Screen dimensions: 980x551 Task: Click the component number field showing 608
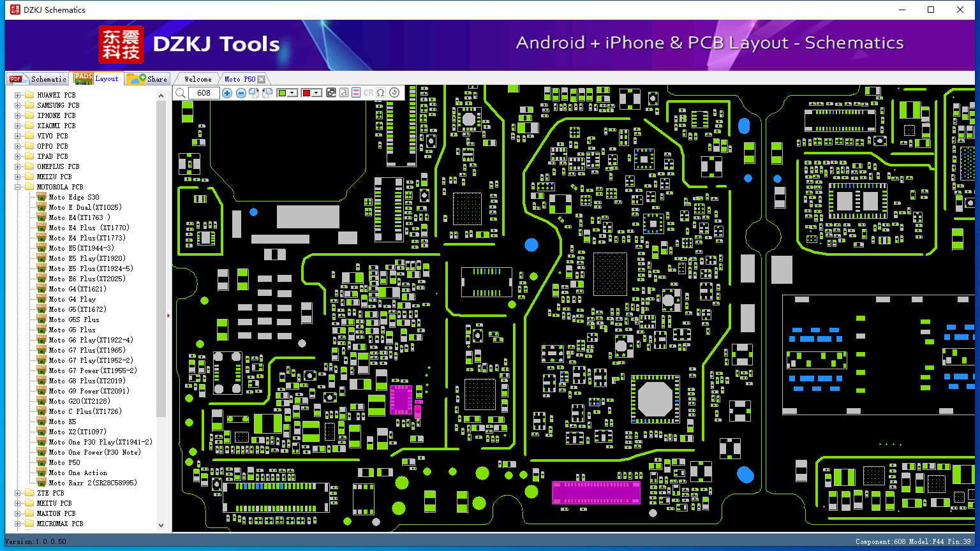point(204,93)
